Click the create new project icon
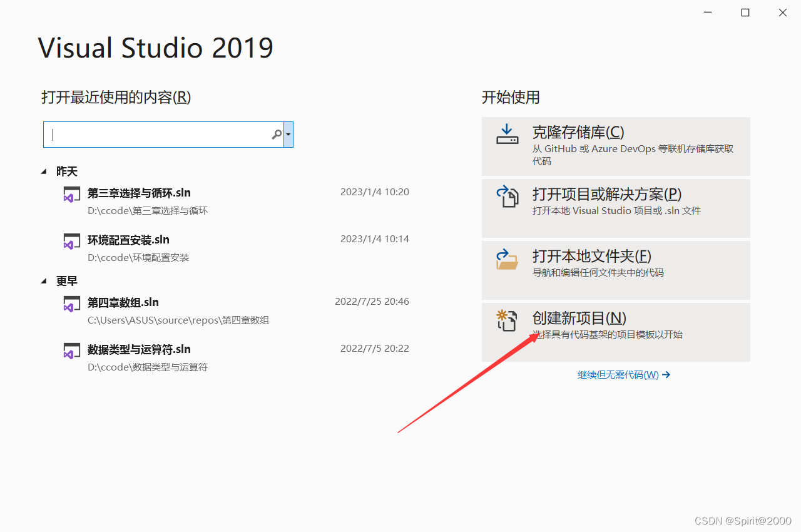801x532 pixels. pyautogui.click(x=508, y=320)
